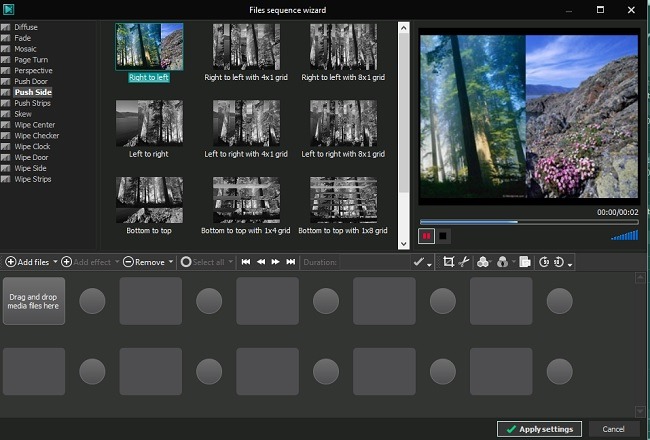Click the checkmark apply icon in toolbar
This screenshot has width=650, height=440.
(419, 262)
